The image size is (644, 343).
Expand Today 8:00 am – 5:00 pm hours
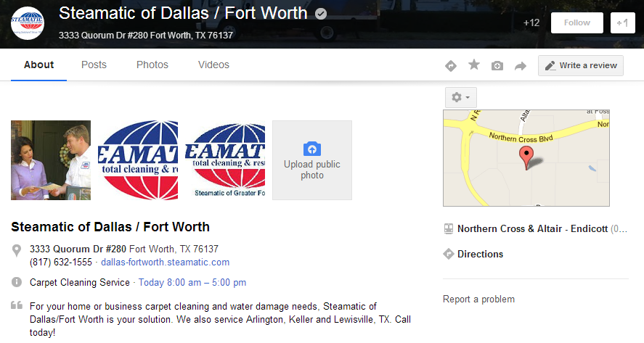pos(192,282)
